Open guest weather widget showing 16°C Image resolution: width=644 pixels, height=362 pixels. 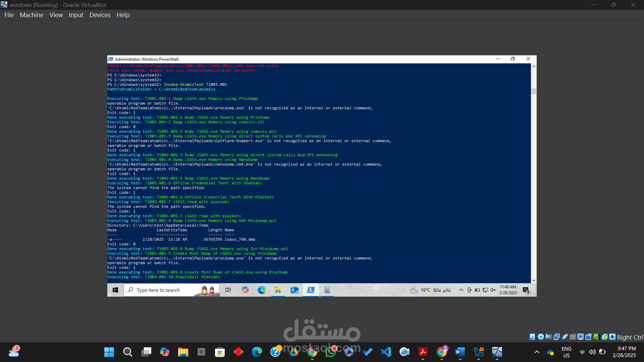430,290
